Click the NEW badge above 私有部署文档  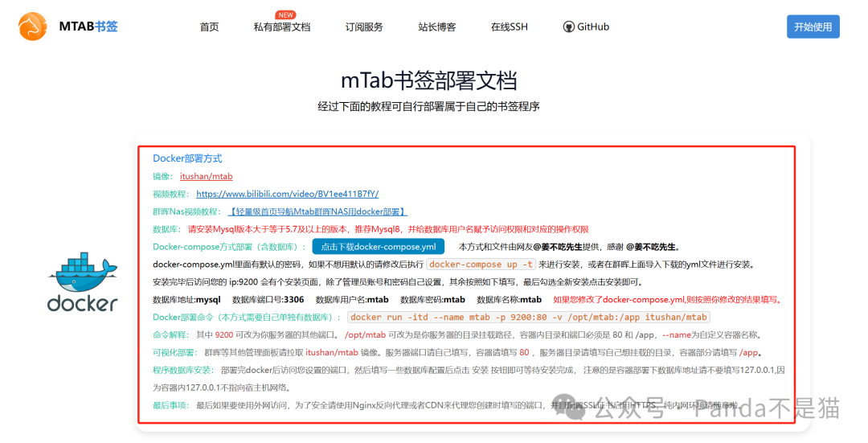(285, 15)
